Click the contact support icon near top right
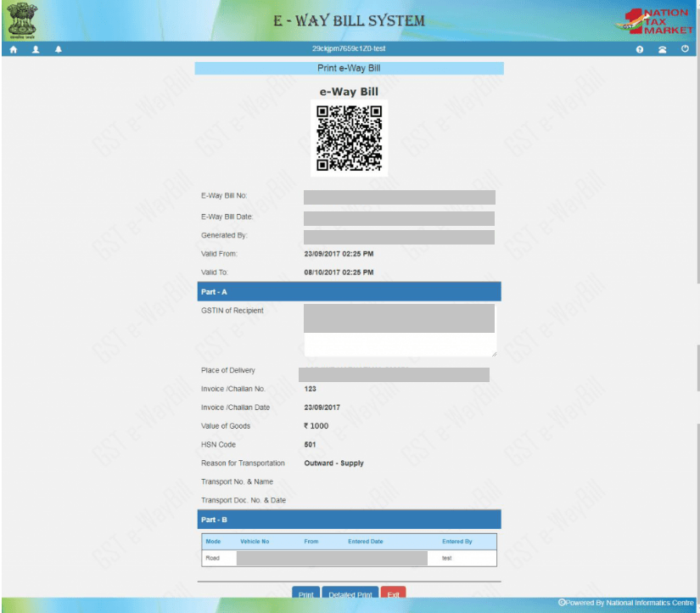700x613 pixels. point(662,49)
